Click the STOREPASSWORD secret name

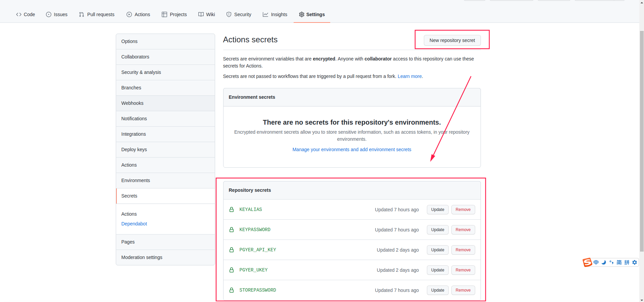point(258,290)
